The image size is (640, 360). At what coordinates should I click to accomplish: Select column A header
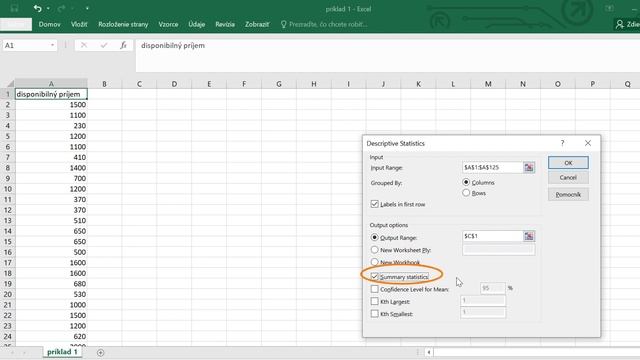[x=51, y=84]
